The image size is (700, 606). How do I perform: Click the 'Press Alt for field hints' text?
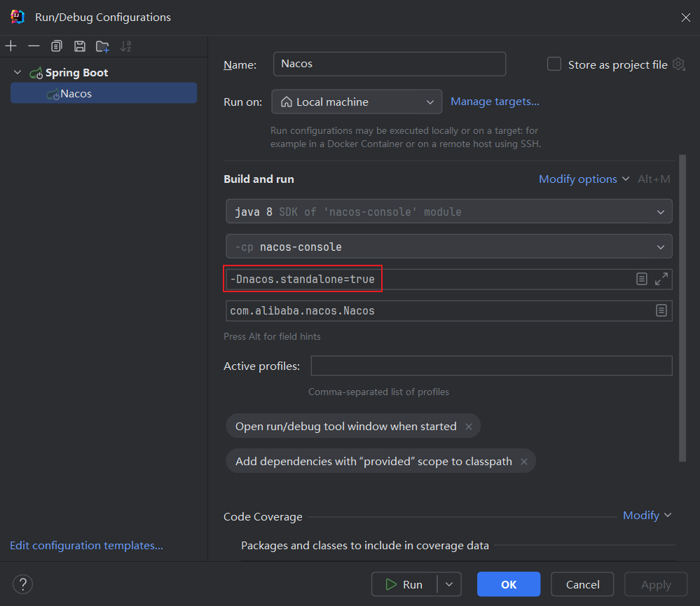(x=273, y=336)
